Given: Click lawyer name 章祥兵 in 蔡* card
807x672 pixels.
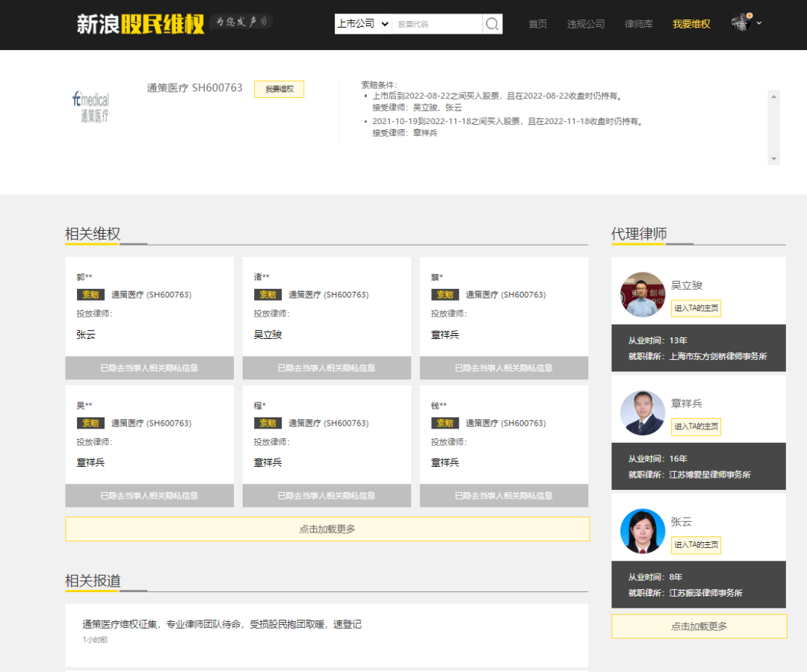Looking at the screenshot, I should pyautogui.click(x=445, y=335).
